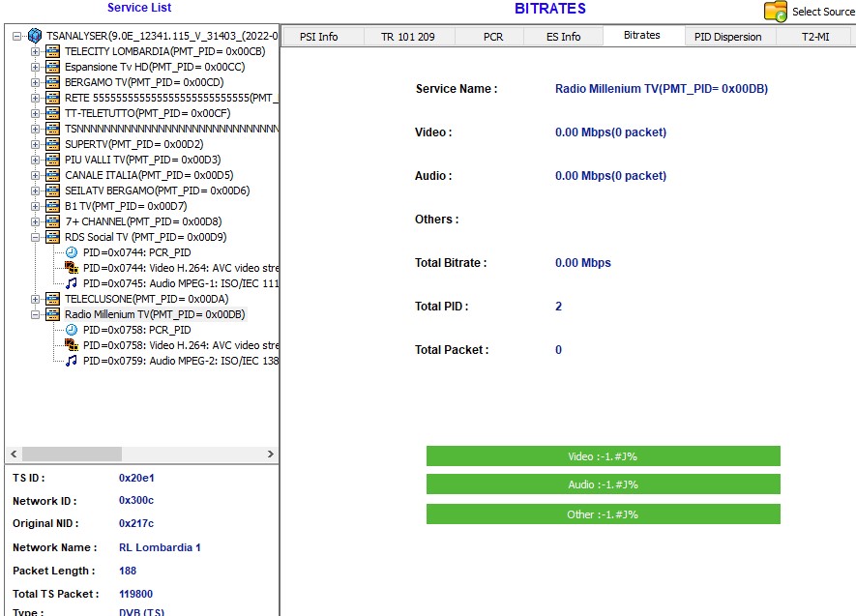Expand the 7+ CHANNEL node
The image size is (856, 616).
tap(36, 221)
